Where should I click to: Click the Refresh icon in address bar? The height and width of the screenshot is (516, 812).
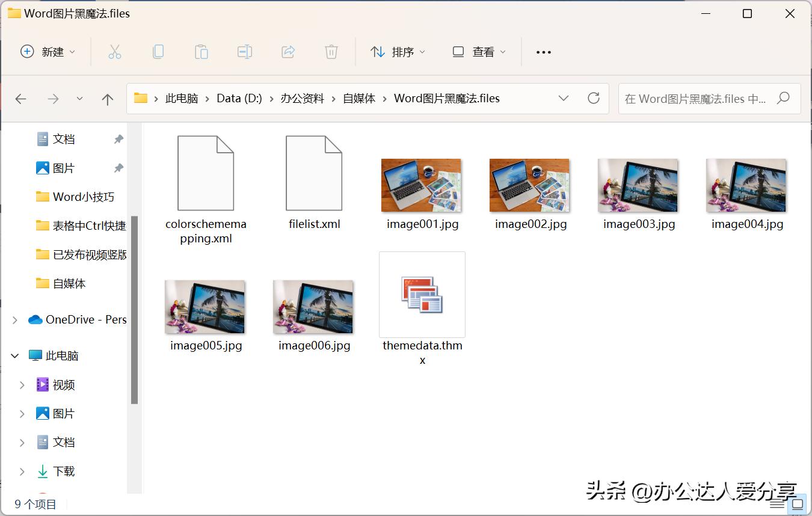594,98
